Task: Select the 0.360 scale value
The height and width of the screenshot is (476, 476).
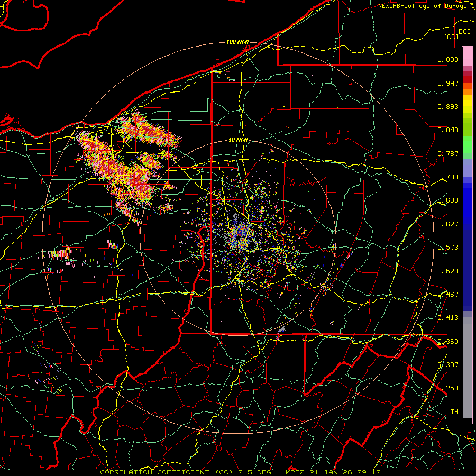Action: [x=448, y=341]
